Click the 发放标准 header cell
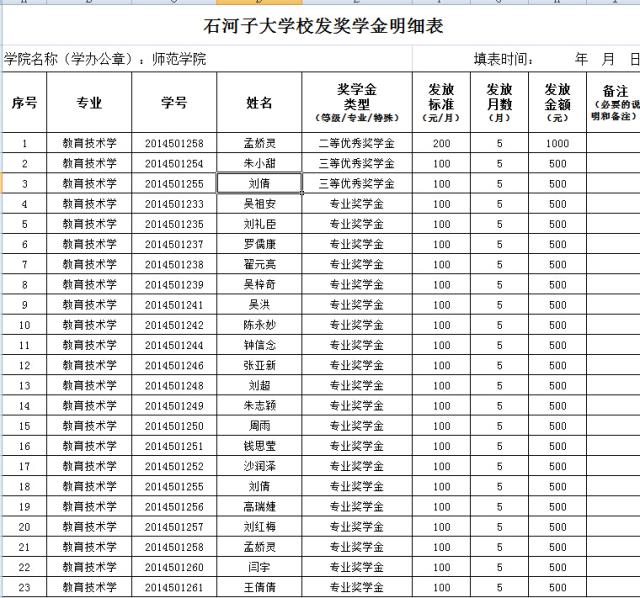The image size is (640, 598). [x=441, y=102]
